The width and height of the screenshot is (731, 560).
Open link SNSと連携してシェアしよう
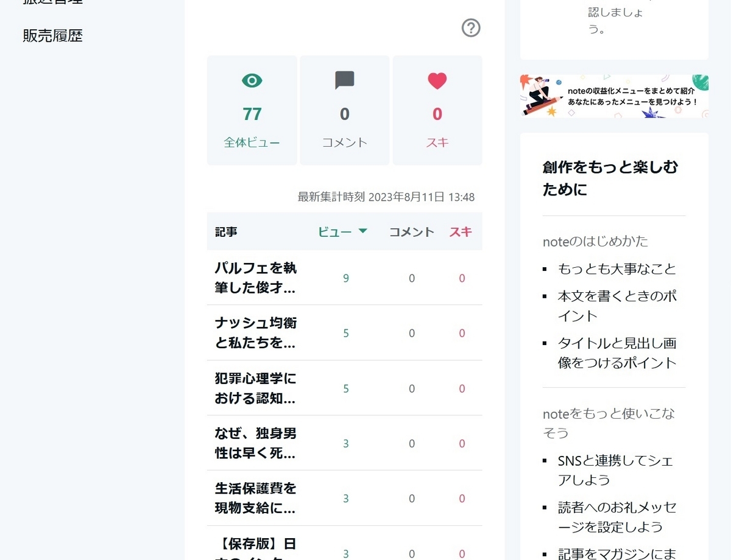click(x=615, y=470)
